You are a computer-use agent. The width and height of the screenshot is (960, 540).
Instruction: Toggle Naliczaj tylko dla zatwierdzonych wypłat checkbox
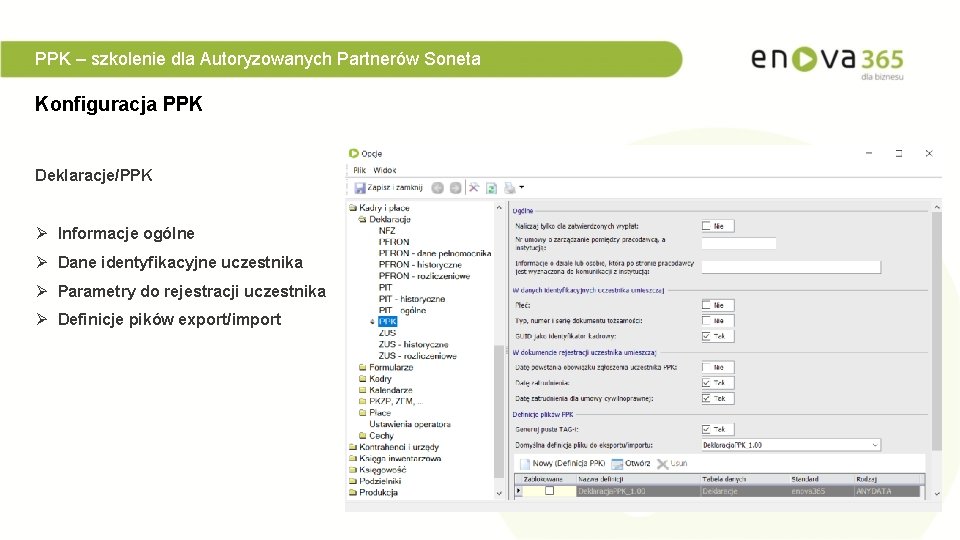click(707, 226)
